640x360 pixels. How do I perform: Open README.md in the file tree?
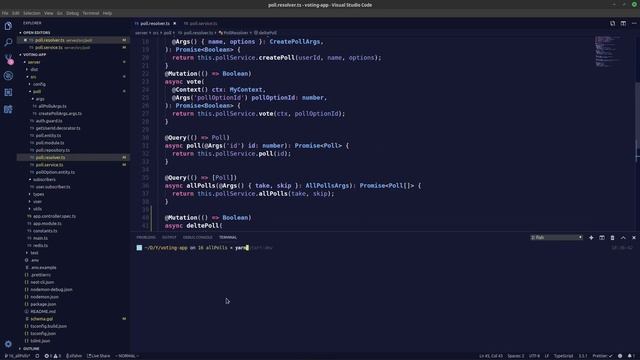(x=43, y=312)
